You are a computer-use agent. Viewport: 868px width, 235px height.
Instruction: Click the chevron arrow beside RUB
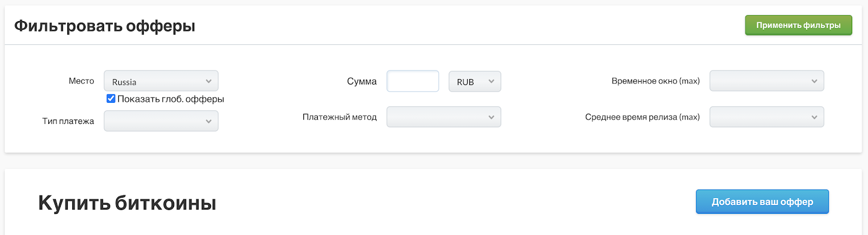[x=491, y=81]
